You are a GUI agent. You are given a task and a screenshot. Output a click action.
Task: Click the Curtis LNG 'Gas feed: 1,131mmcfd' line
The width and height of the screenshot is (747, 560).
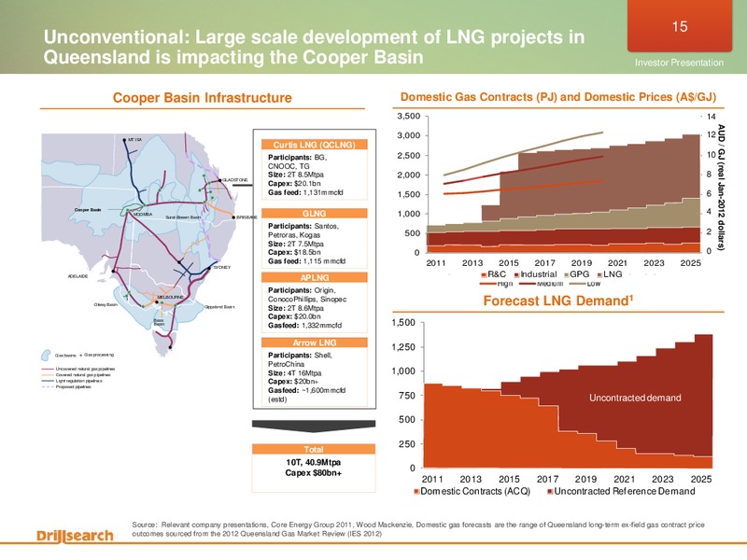click(305, 193)
